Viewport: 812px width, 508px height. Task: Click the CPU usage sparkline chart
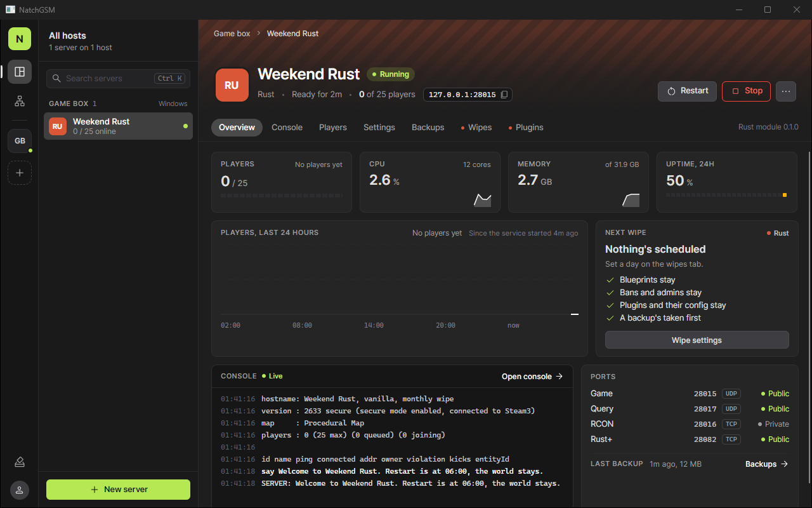482,200
